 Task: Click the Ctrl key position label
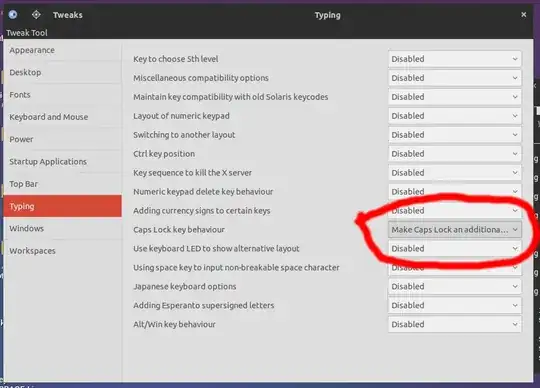[x=164, y=154]
